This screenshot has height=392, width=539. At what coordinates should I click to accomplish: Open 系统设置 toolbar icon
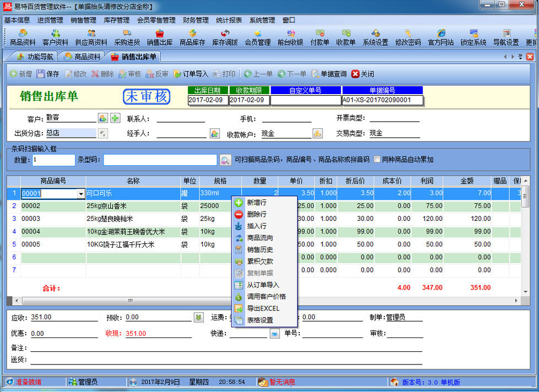[x=375, y=37]
